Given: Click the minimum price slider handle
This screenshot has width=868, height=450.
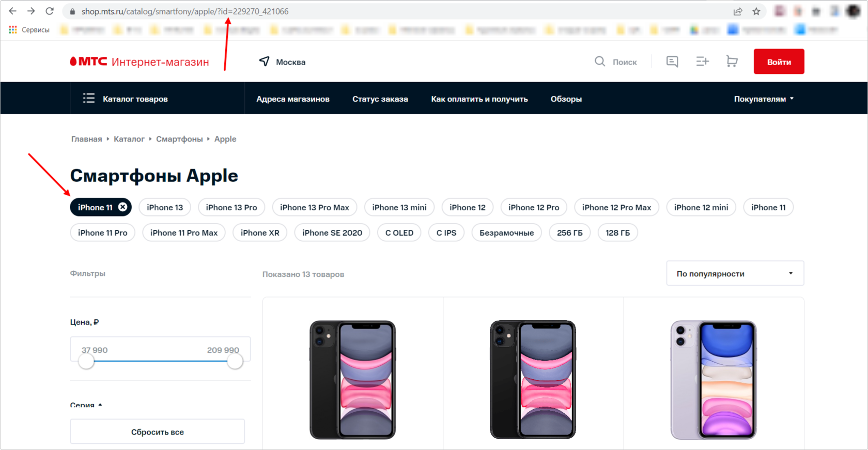Looking at the screenshot, I should (86, 361).
